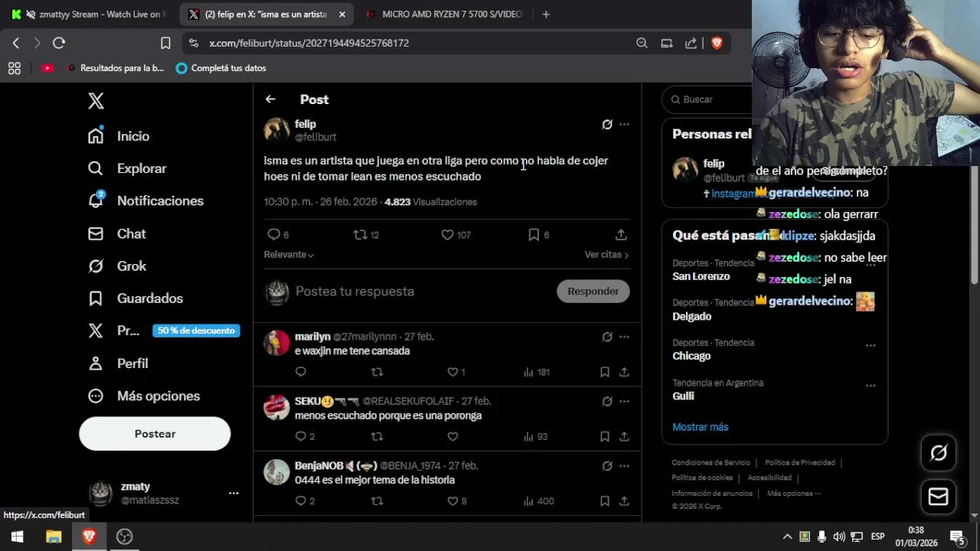Open marilyn's profile avatar
This screenshot has width=980, height=551.
(277, 343)
